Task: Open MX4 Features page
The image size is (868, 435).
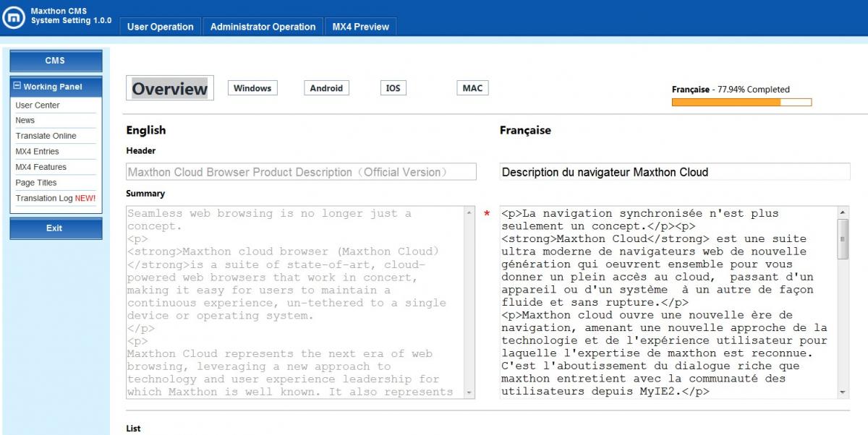Action: 41,167
